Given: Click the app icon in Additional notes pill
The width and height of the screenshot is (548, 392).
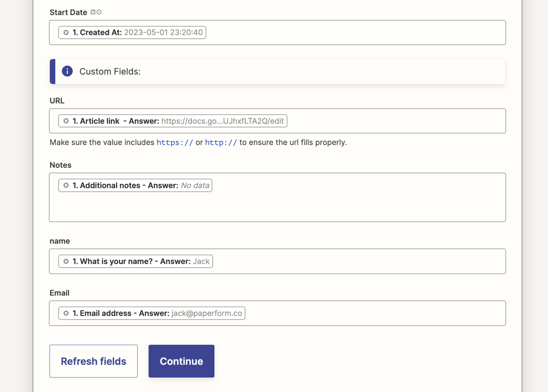Looking at the screenshot, I should pyautogui.click(x=66, y=185).
